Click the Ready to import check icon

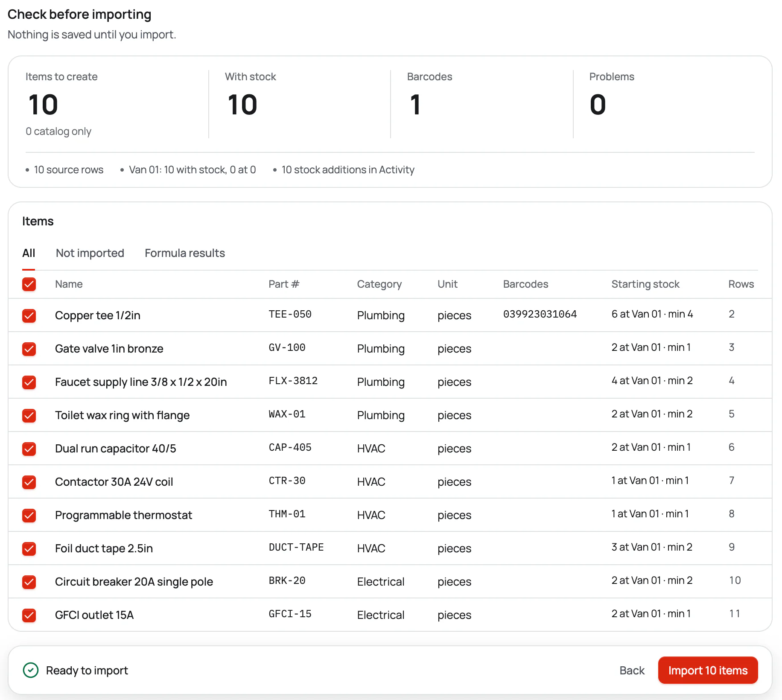[x=31, y=671]
